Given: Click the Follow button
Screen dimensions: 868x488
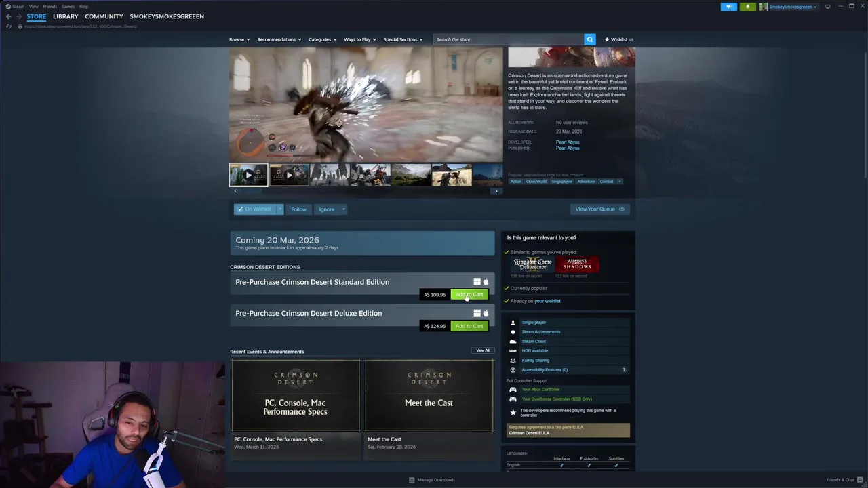Looking at the screenshot, I should point(298,209).
